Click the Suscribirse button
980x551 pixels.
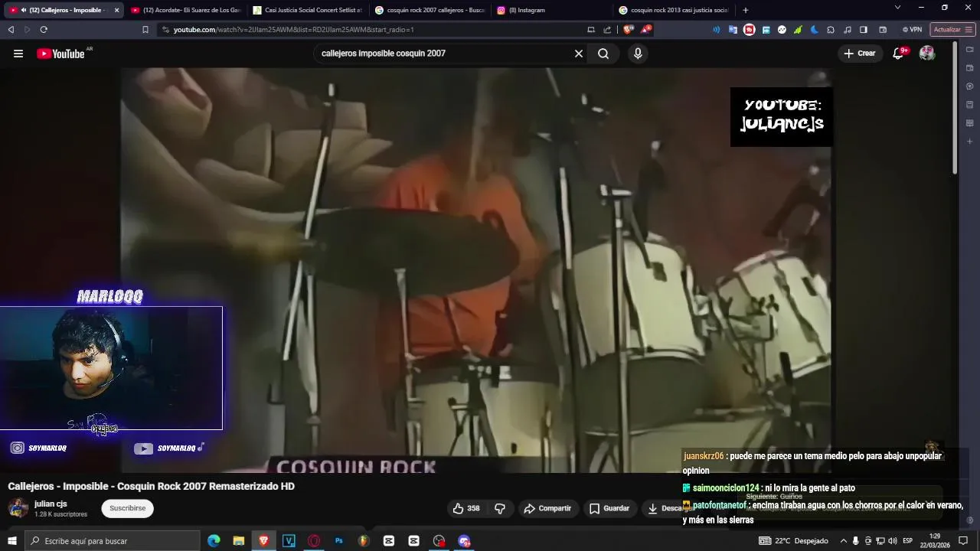coord(127,508)
